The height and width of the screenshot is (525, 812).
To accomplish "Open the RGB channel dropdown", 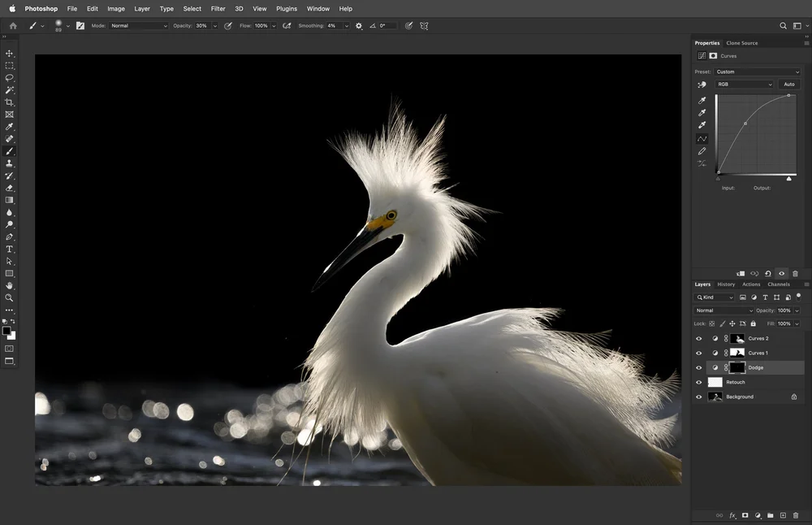I will coord(744,85).
